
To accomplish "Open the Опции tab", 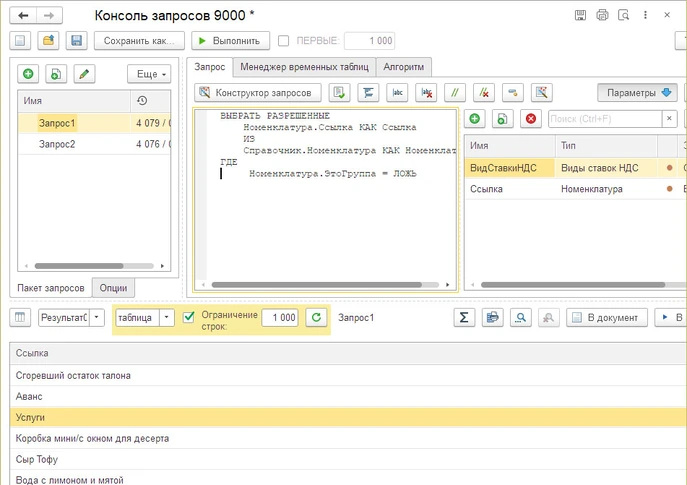I will 113,288.
